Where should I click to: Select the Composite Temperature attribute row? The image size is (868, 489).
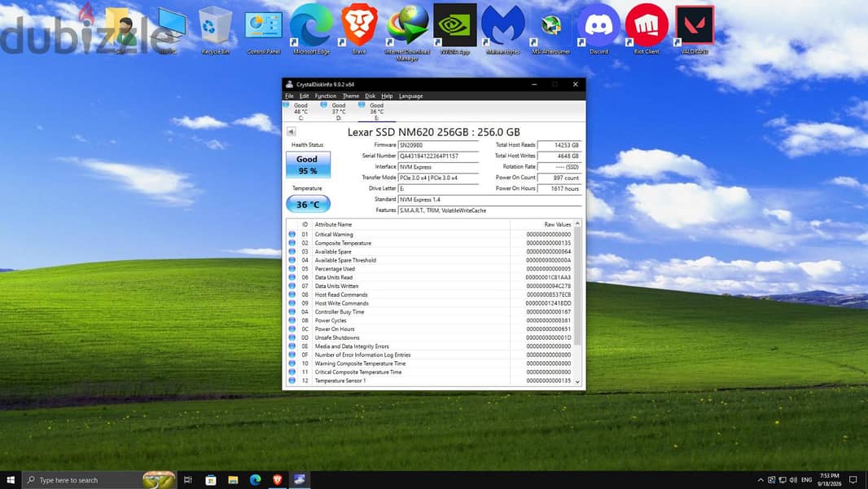coord(430,243)
